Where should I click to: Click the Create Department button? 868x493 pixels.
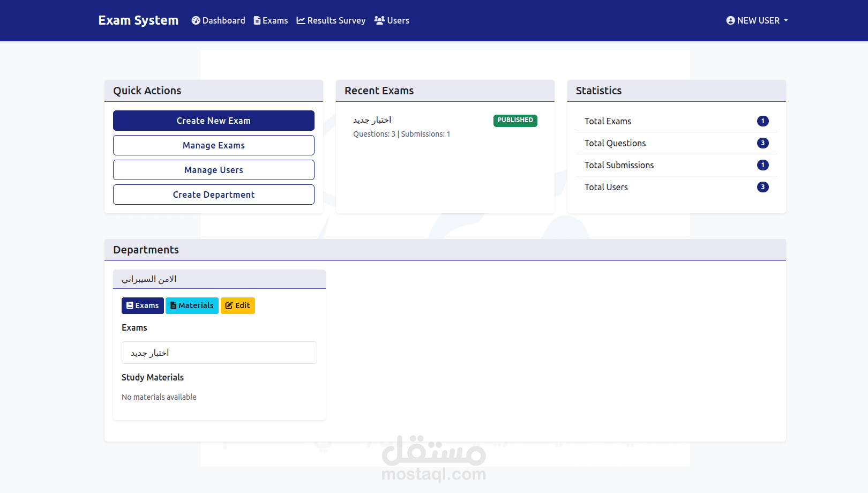pos(214,195)
